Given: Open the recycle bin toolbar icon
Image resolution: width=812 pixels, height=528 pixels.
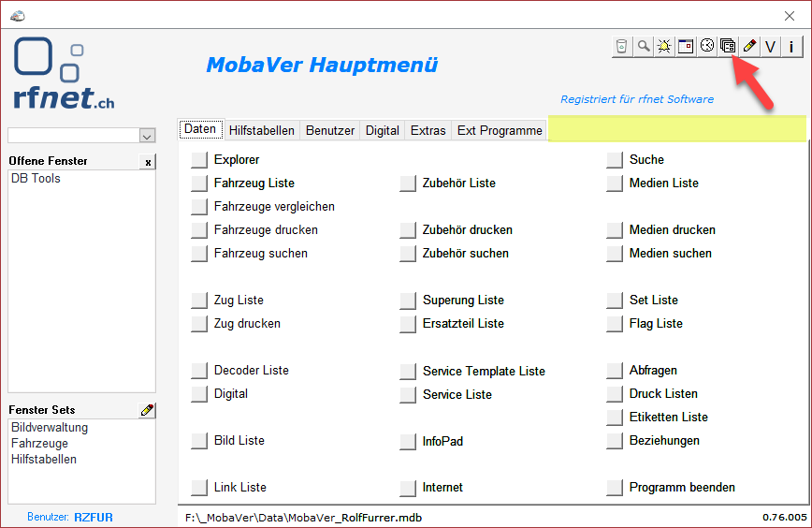Looking at the screenshot, I should [622, 47].
